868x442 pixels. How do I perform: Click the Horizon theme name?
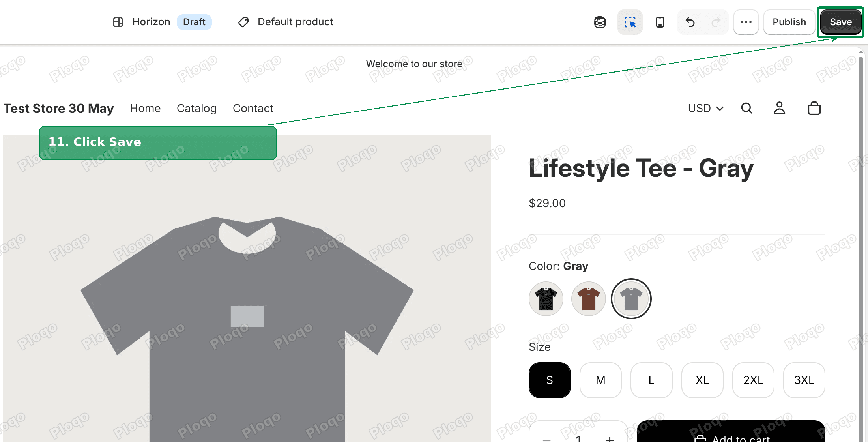click(x=151, y=22)
